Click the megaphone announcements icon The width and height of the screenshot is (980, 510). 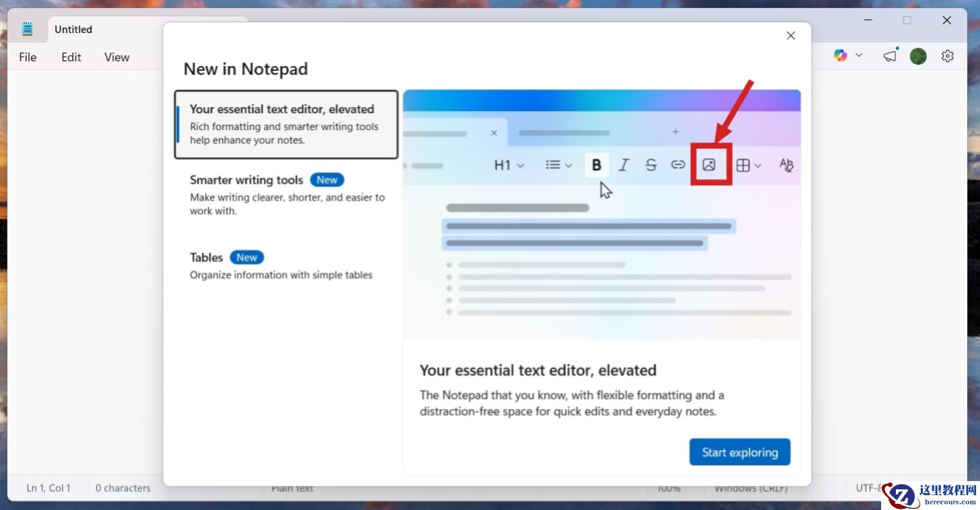(x=890, y=56)
